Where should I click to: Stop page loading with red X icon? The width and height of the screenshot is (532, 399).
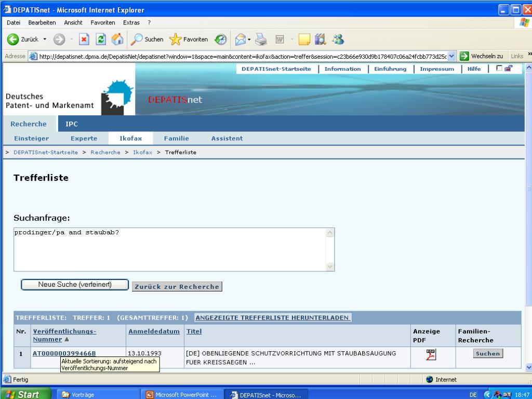pos(84,39)
